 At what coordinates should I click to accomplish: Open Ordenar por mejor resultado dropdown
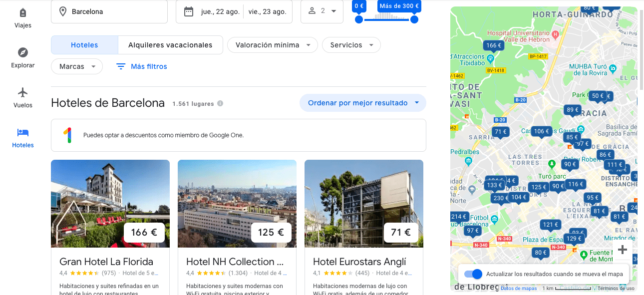[363, 103]
